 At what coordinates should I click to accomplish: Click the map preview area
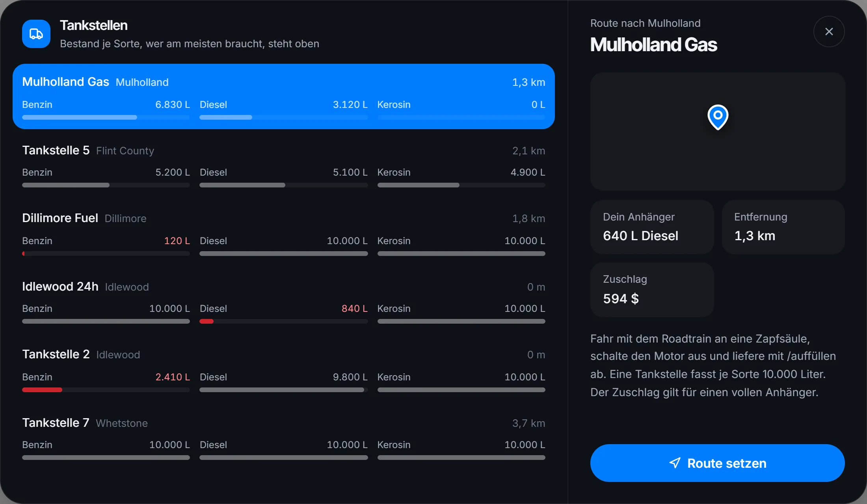(718, 132)
